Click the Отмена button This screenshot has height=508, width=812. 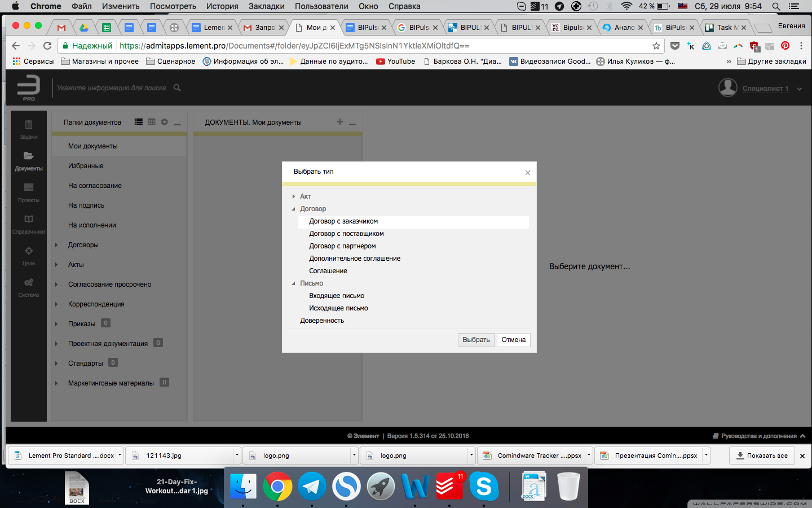pyautogui.click(x=514, y=340)
